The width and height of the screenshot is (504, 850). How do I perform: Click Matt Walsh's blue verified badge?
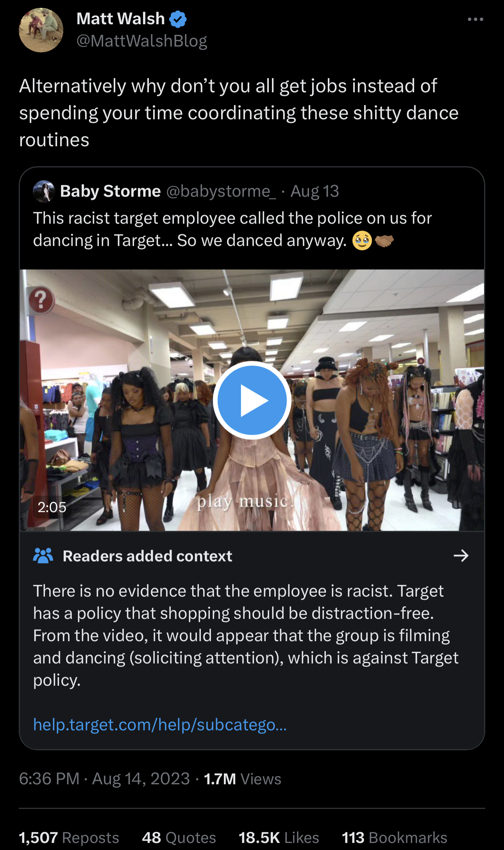[178, 19]
